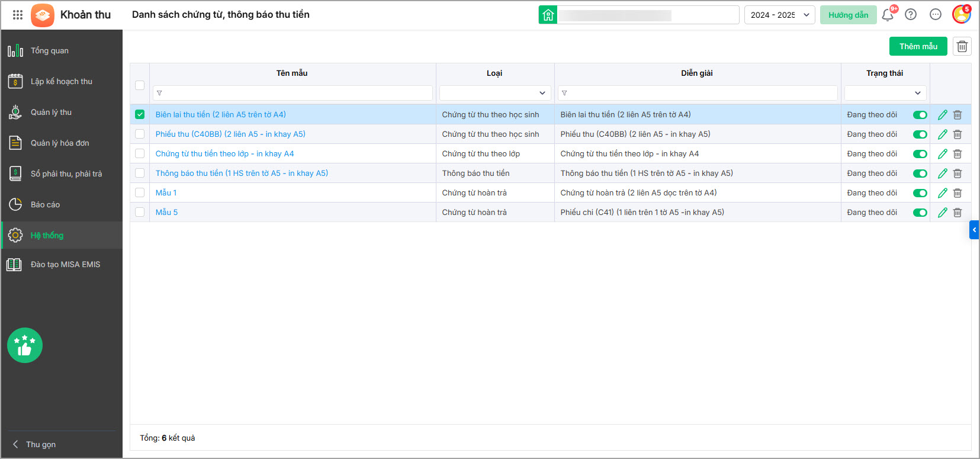Click the green thumbs-up rating icon
This screenshot has width=980, height=459.
[x=25, y=345]
